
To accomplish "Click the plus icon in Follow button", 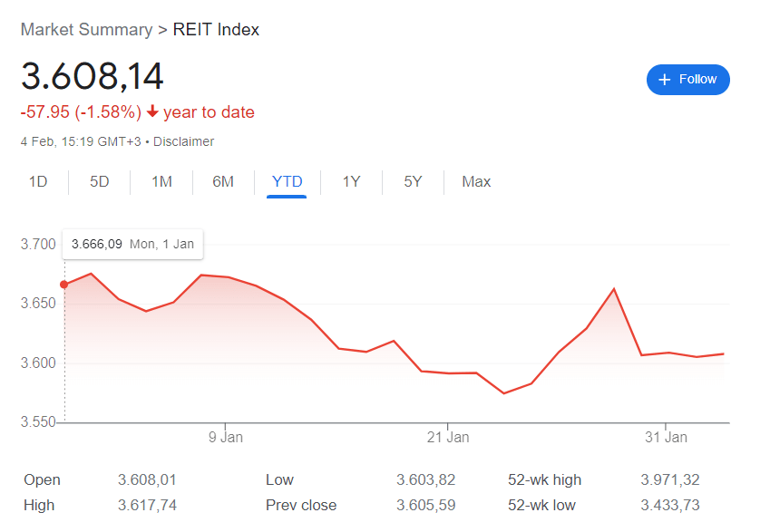I will coord(664,80).
